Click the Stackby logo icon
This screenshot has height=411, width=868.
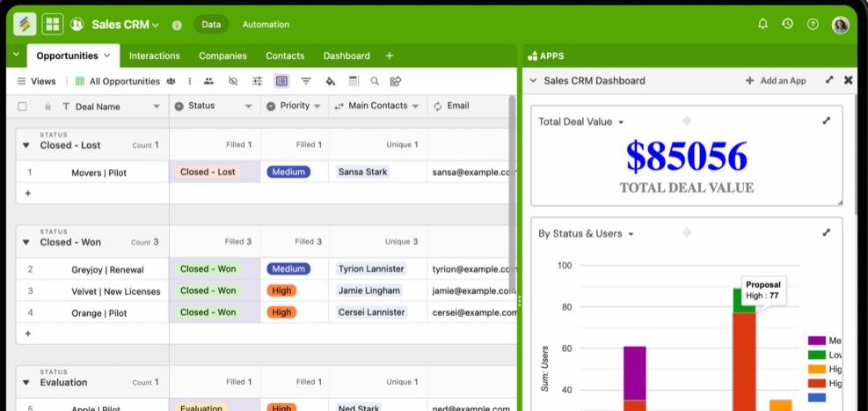(x=25, y=25)
